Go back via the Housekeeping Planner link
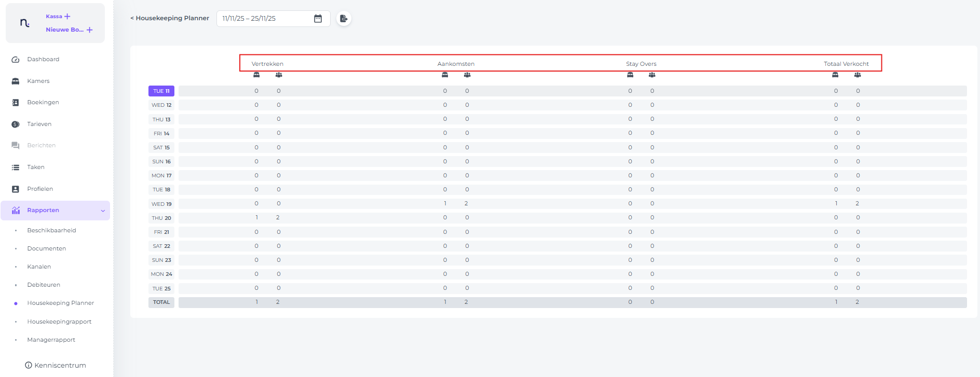 (x=170, y=18)
